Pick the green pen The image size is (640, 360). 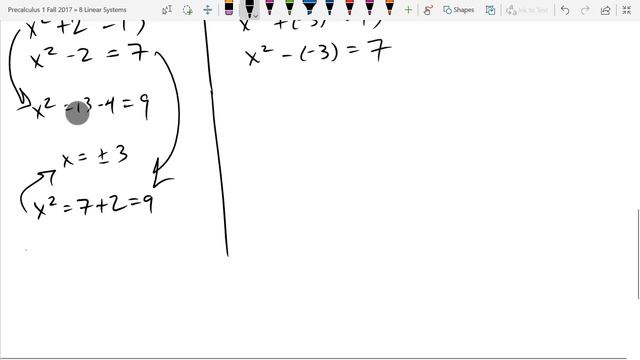point(289,8)
